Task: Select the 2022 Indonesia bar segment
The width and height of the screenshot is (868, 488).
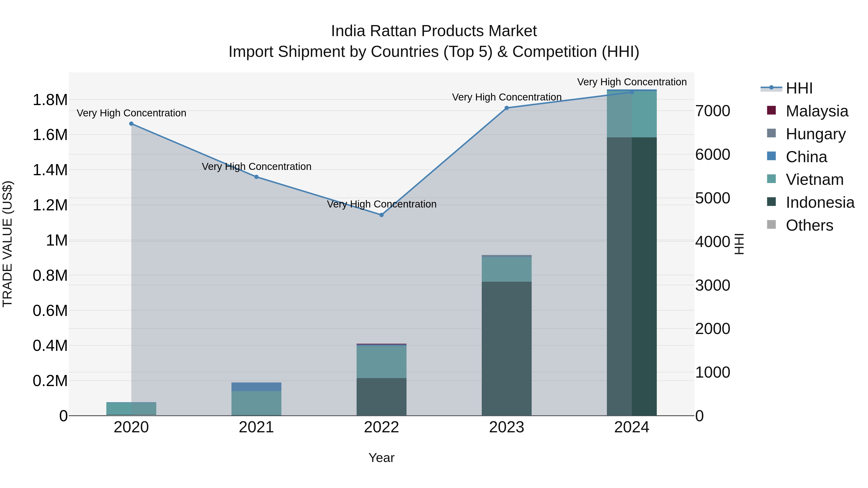Action: [x=381, y=397]
